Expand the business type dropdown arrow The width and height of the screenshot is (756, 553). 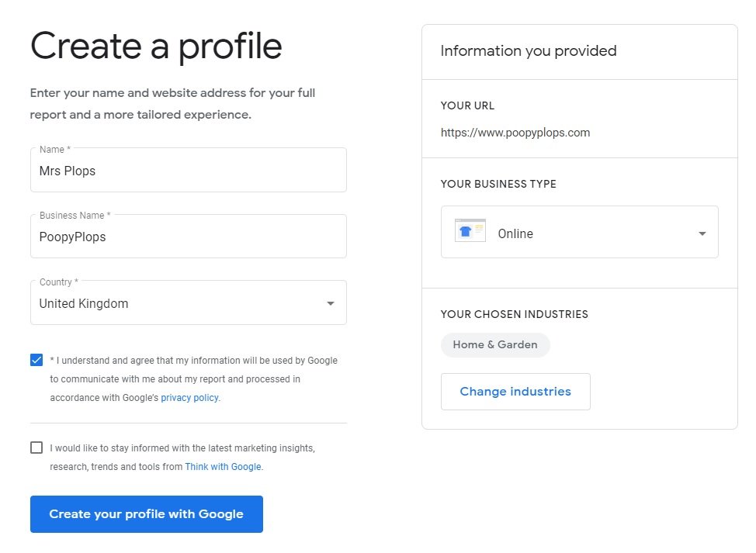click(x=702, y=233)
